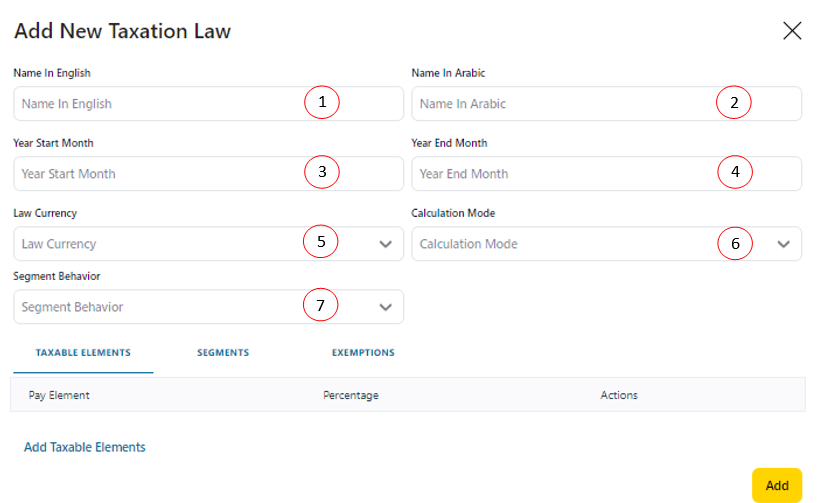Click the circled number 6 marker
This screenshot has width=819, height=503.
735,243
